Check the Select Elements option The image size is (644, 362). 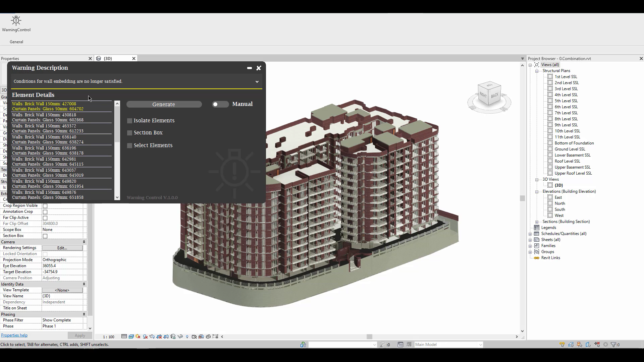point(129,145)
